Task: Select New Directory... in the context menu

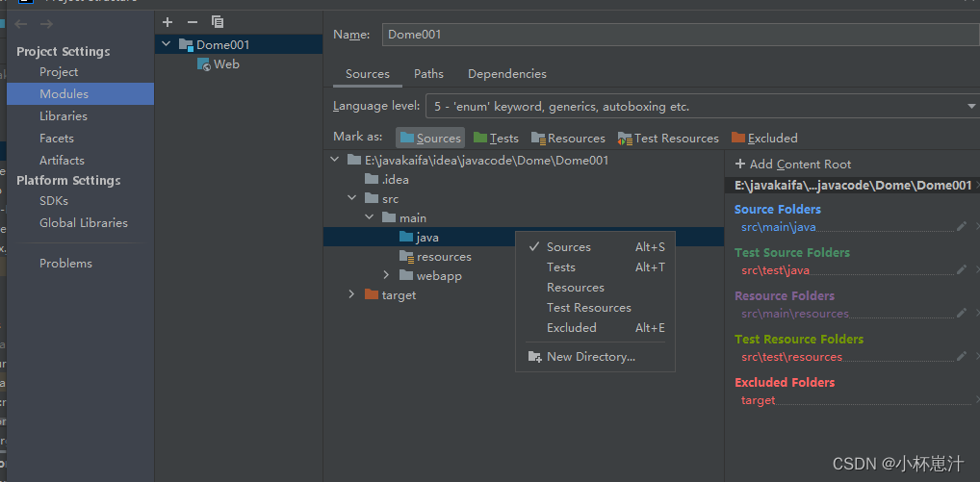Action: (x=596, y=357)
